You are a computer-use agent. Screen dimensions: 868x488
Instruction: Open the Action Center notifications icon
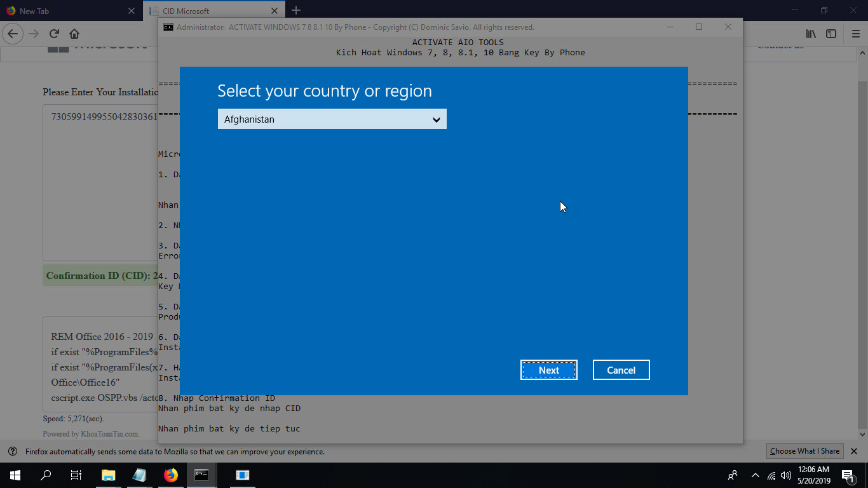[847, 475]
